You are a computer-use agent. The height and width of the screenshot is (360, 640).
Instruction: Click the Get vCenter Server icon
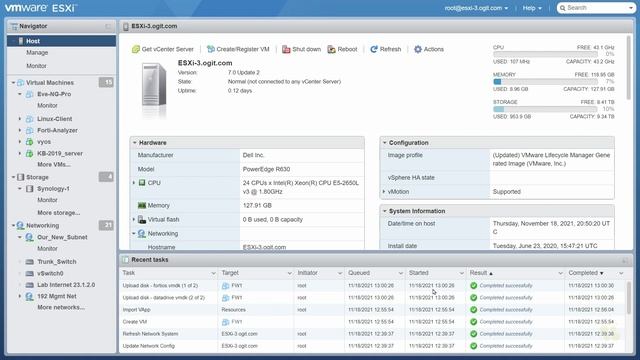click(136, 49)
